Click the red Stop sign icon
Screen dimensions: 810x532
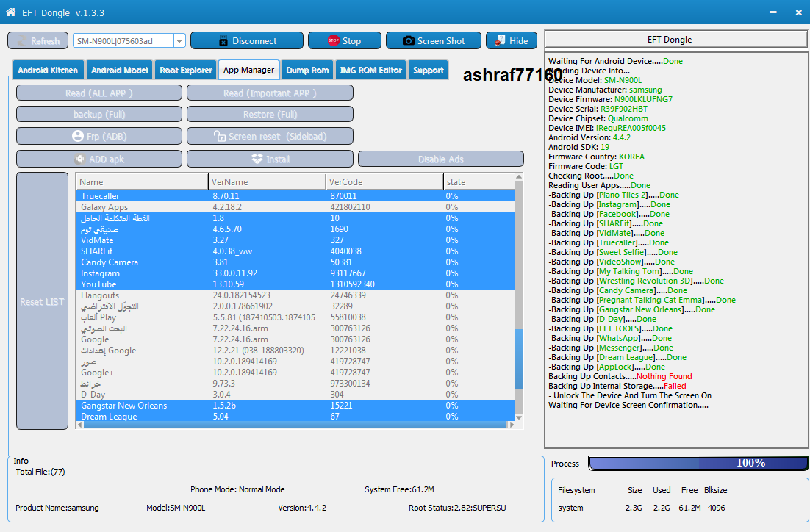click(x=334, y=40)
